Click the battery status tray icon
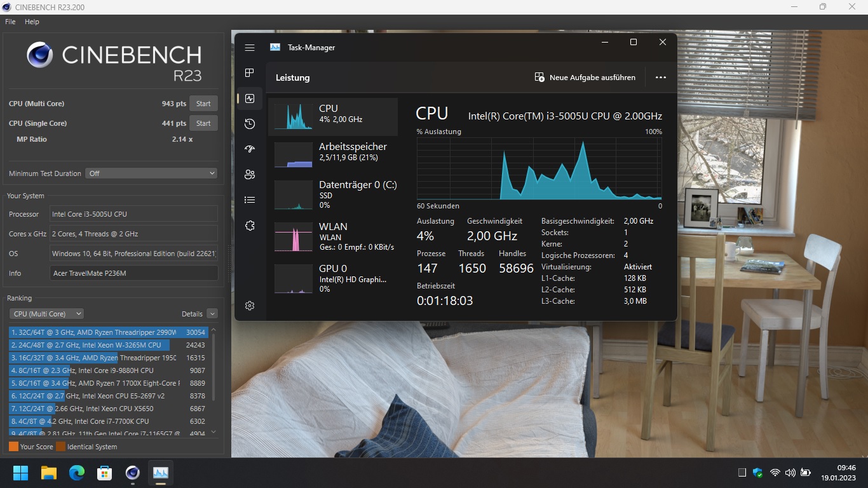The width and height of the screenshot is (868, 488). point(806,473)
